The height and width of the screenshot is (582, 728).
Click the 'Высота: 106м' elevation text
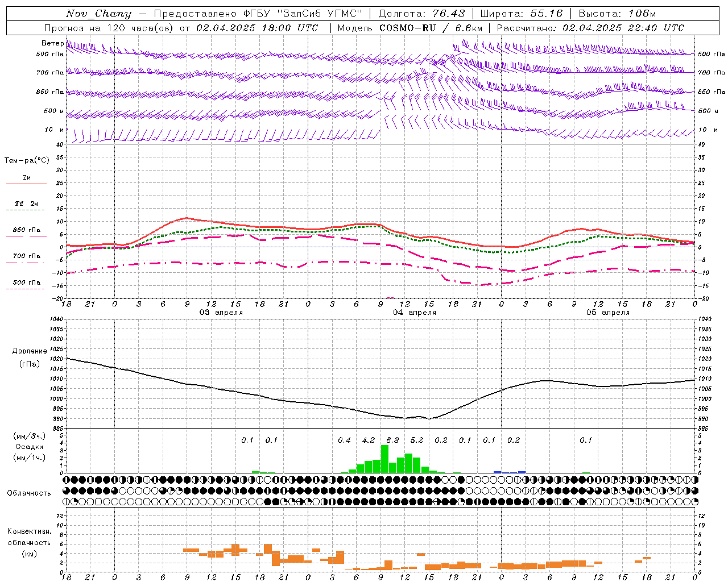(x=617, y=14)
